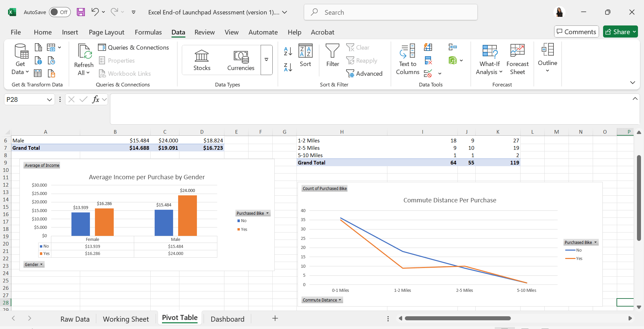Image resolution: width=644 pixels, height=329 pixels.
Task: Expand the Name Box dropdown
Action: [x=49, y=100]
